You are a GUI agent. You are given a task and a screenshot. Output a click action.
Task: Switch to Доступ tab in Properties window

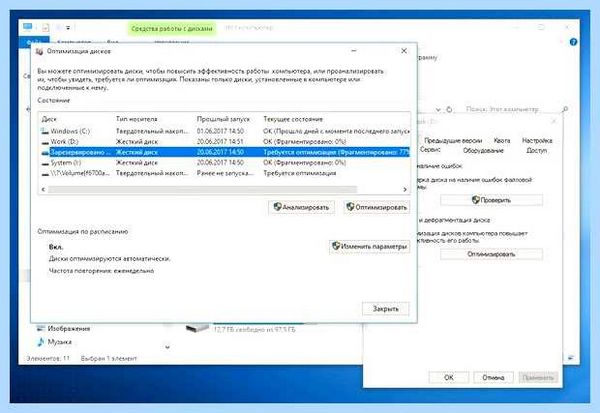tap(536, 150)
